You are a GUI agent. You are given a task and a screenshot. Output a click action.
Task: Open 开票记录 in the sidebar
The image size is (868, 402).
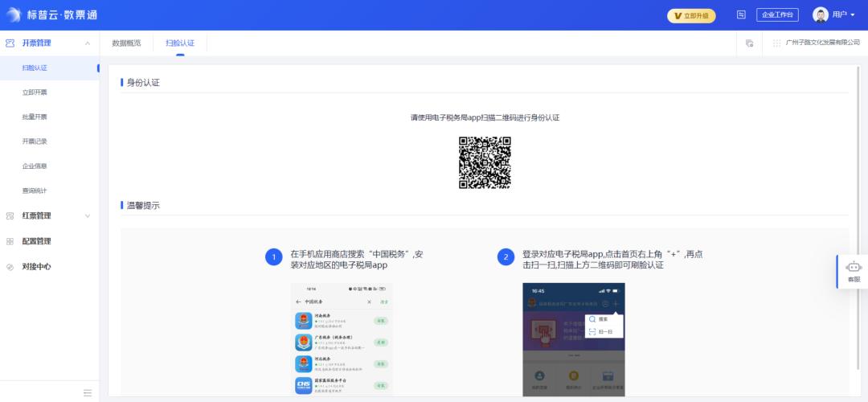tap(35, 142)
